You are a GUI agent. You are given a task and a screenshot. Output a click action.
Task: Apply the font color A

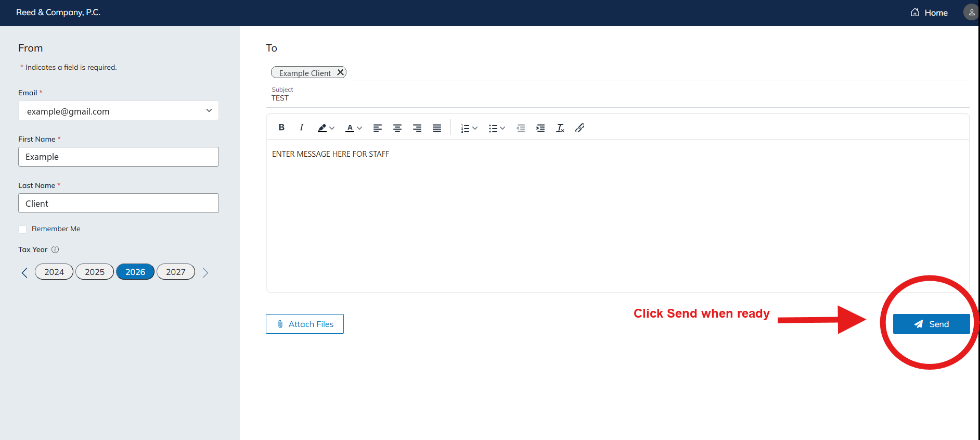click(350, 128)
